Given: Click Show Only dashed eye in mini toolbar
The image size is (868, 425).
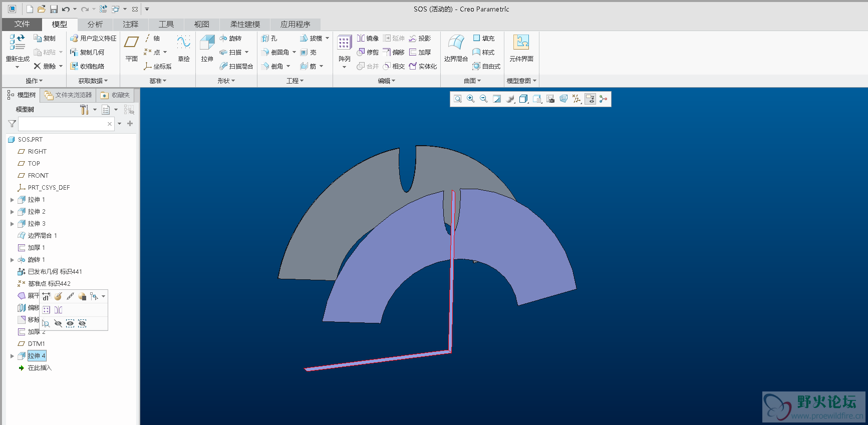Looking at the screenshot, I should tap(70, 323).
